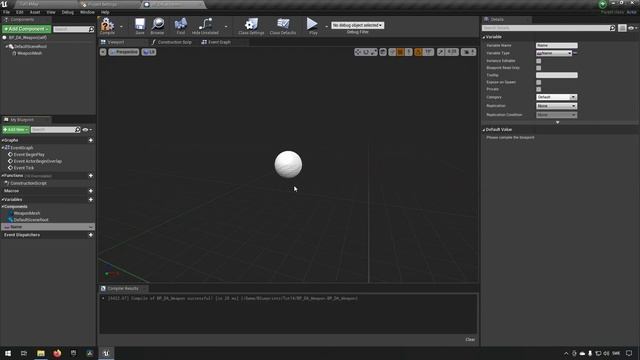Image resolution: width=640 pixels, height=360 pixels.
Task: Select DefaultSceneRoot in Components panel tree
Action: (30, 47)
